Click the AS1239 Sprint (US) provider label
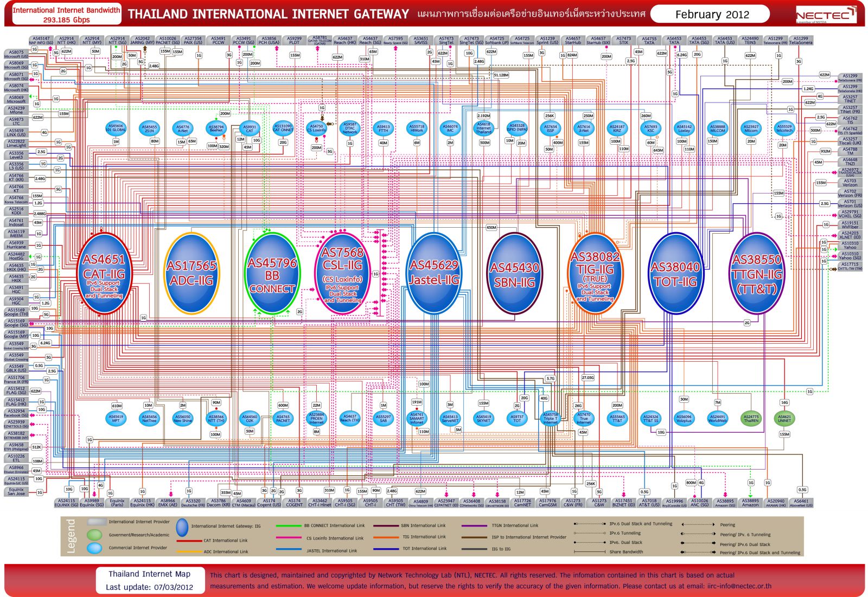 point(547,41)
